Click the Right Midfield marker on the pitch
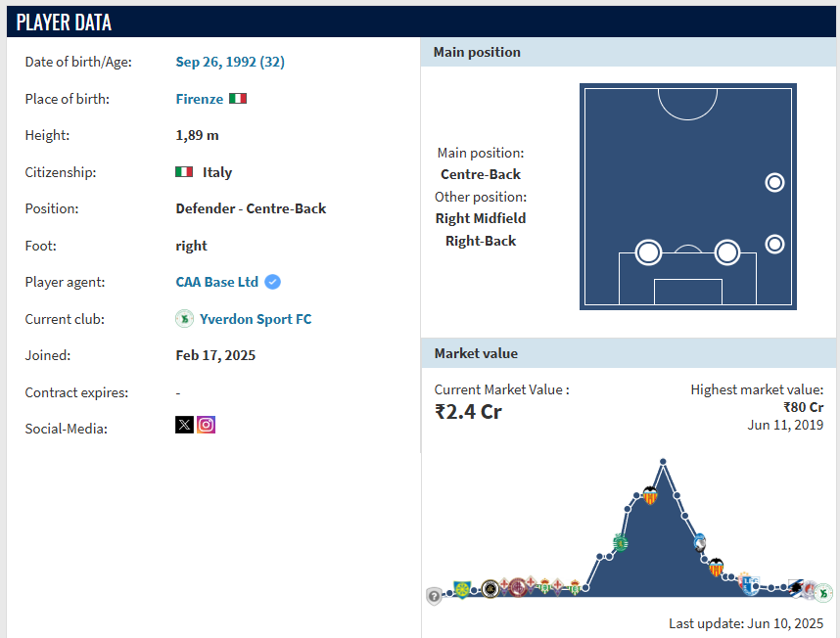 pyautogui.click(x=774, y=183)
